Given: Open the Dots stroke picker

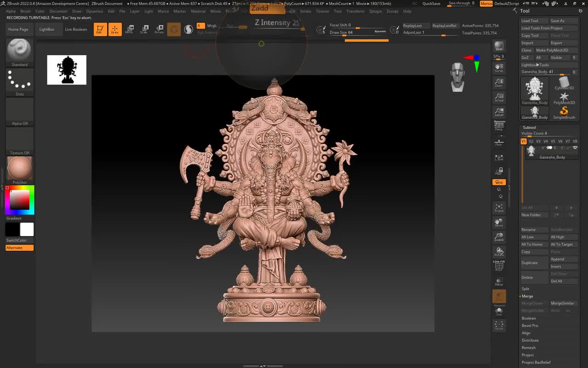Looking at the screenshot, I should click(19, 82).
